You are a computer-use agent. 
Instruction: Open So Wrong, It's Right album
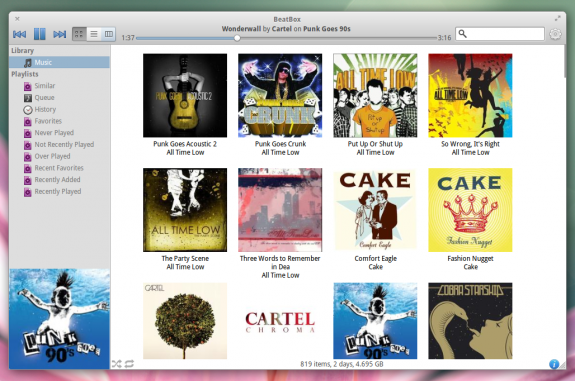[x=470, y=96]
